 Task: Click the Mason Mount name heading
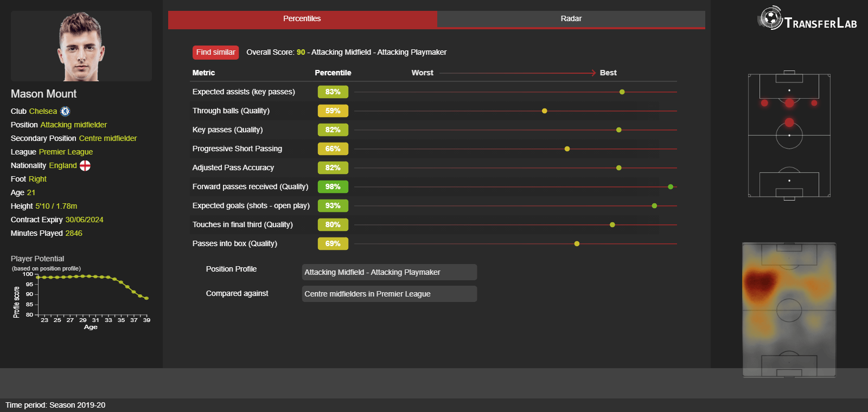coord(44,94)
